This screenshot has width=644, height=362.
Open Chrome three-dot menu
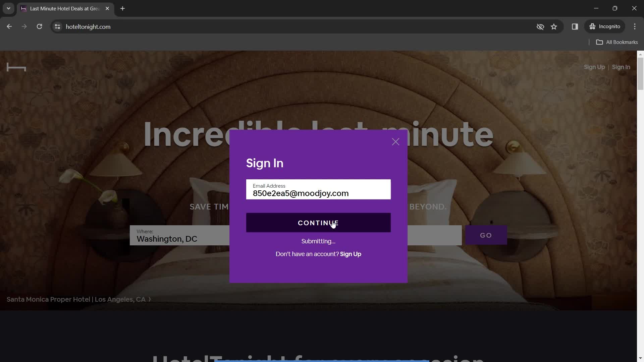(x=635, y=26)
